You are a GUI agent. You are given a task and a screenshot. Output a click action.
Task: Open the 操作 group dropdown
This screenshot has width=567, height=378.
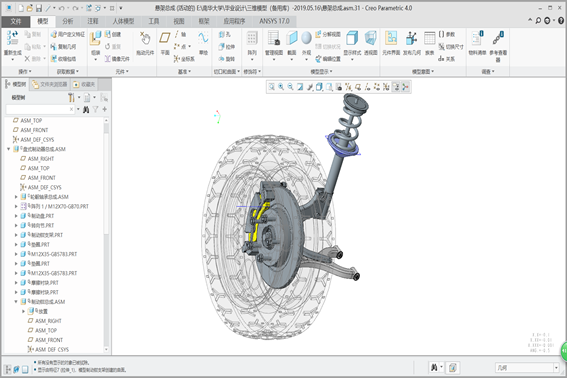25,72
